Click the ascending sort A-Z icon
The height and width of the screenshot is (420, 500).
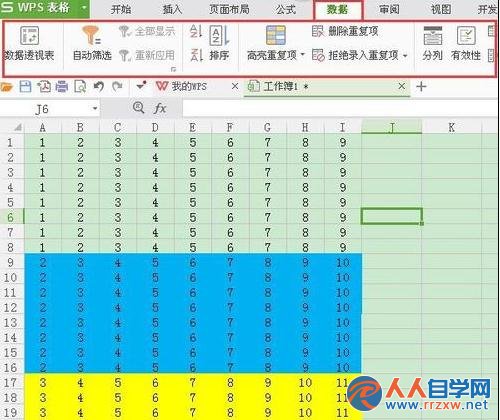196,32
